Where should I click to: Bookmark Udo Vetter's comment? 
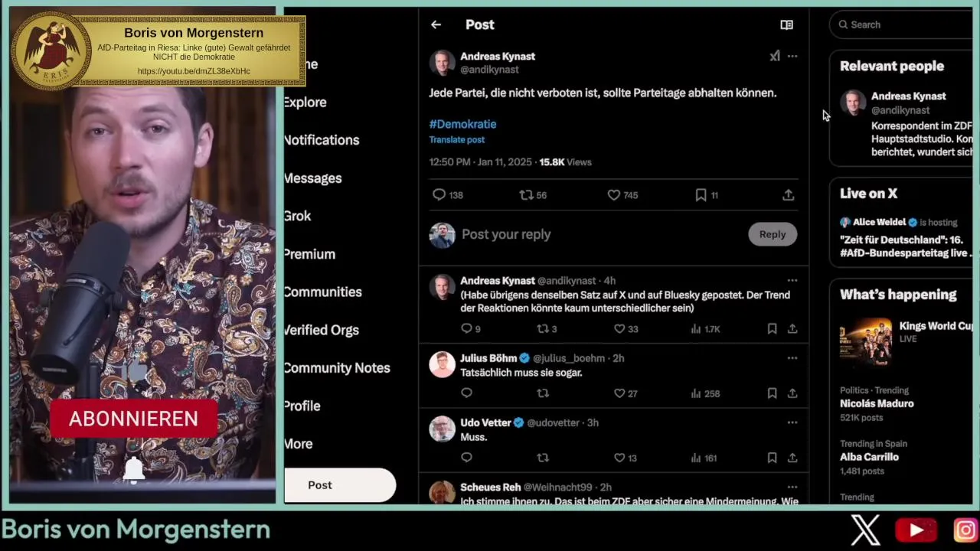coord(772,458)
